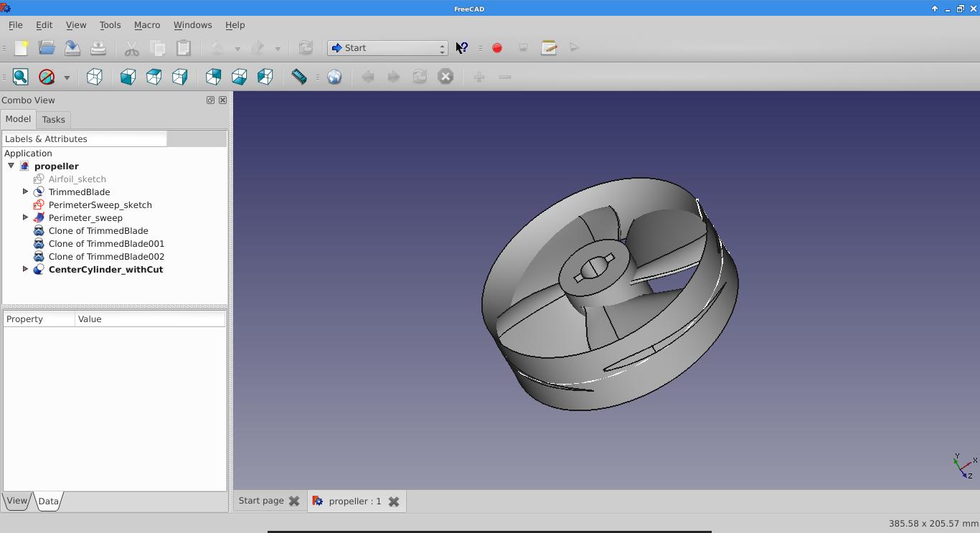Expand the TrimmedBlade tree node
The width and height of the screenshot is (980, 533).
[25, 192]
